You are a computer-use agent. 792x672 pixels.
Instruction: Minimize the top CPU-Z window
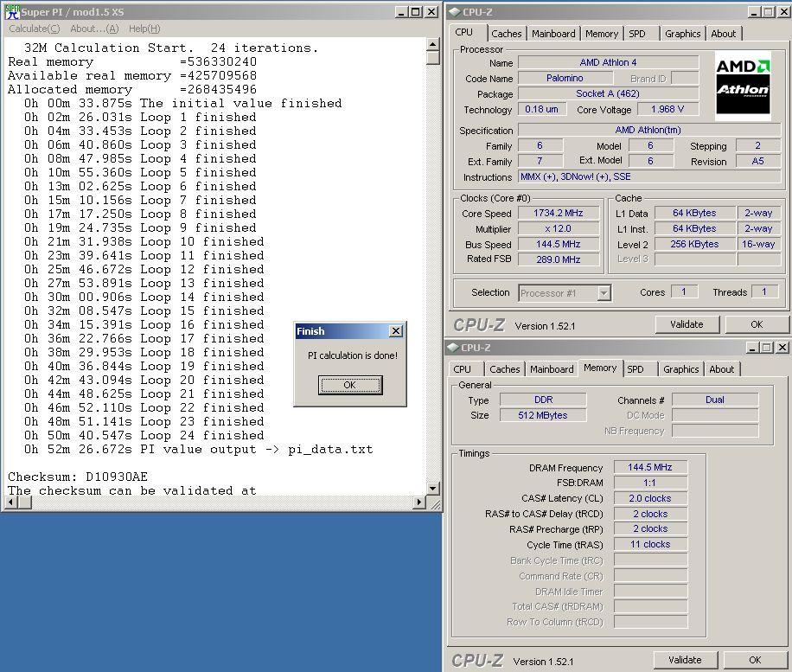[x=754, y=11]
